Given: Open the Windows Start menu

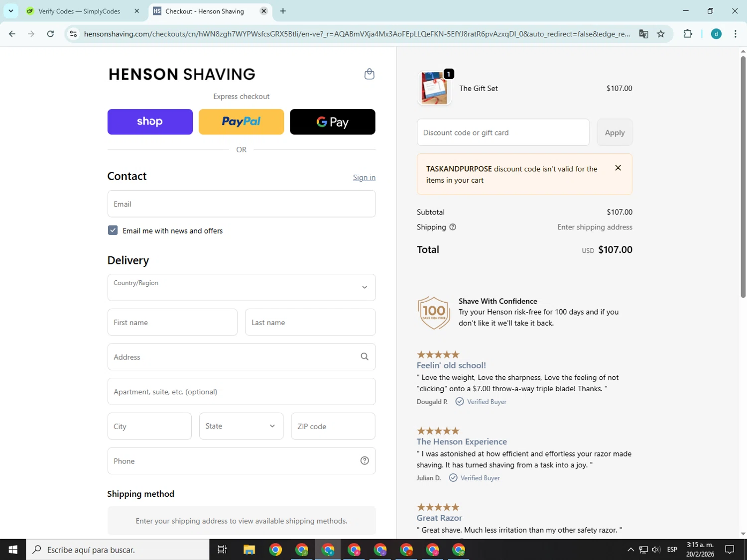Looking at the screenshot, I should tap(13, 550).
